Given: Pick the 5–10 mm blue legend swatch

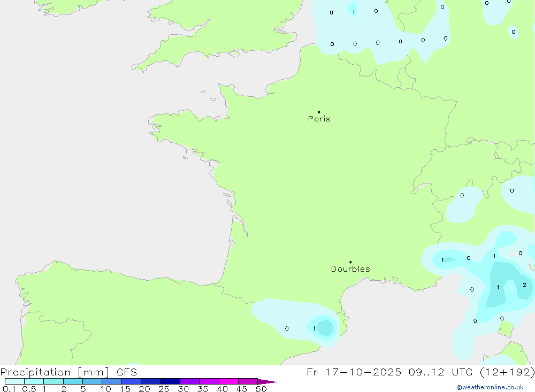Looking at the screenshot, I should (92, 381).
